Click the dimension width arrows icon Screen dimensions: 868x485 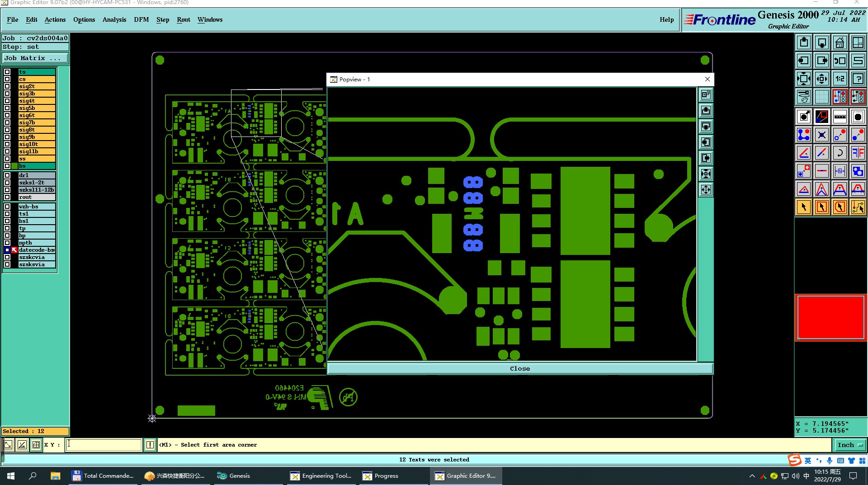840,171
